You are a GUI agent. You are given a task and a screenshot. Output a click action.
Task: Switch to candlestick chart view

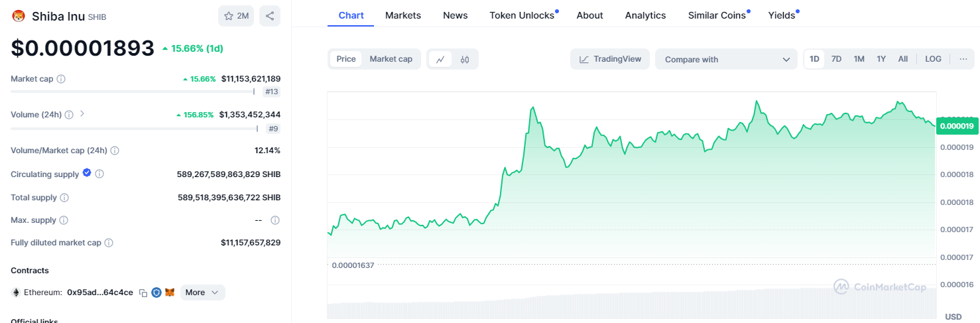(x=465, y=59)
